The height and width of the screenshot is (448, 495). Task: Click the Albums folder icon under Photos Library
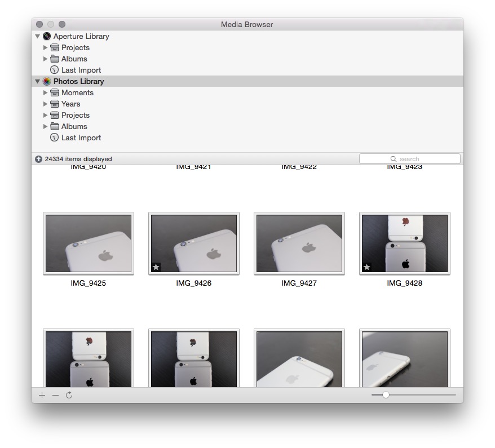pyautogui.click(x=55, y=126)
